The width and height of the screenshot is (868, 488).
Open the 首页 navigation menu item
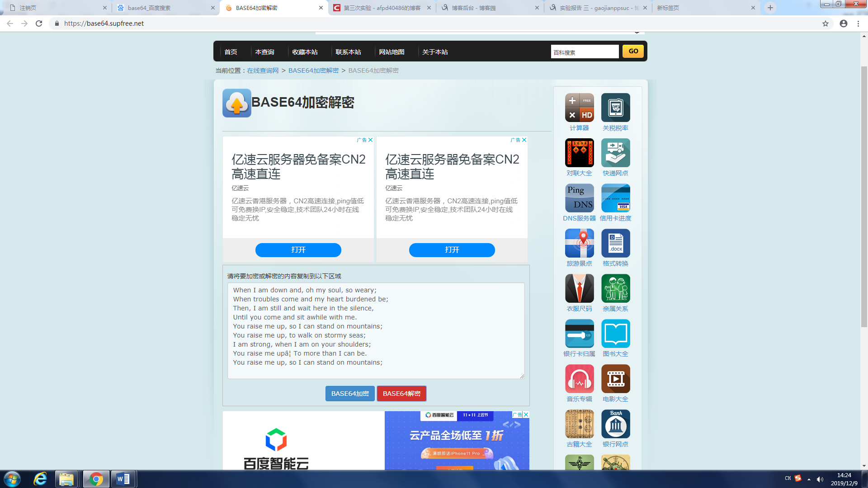coord(231,52)
